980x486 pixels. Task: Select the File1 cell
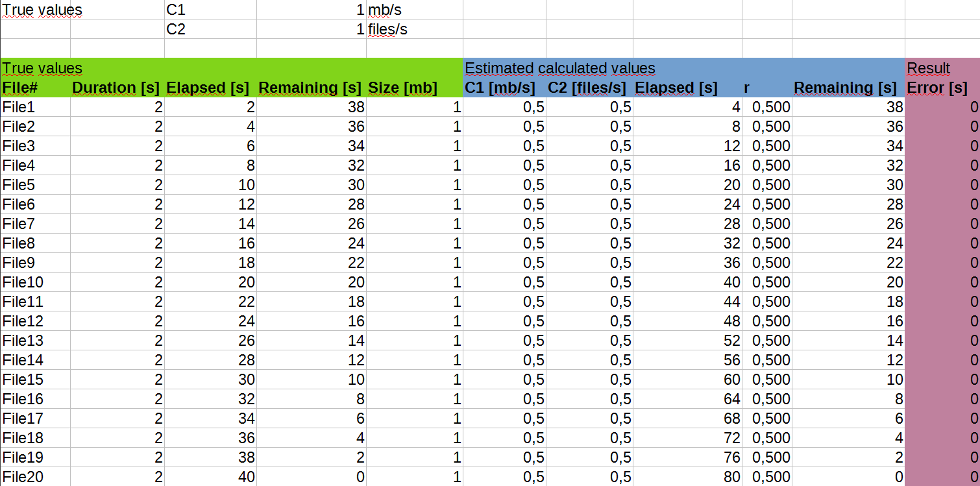click(x=36, y=107)
